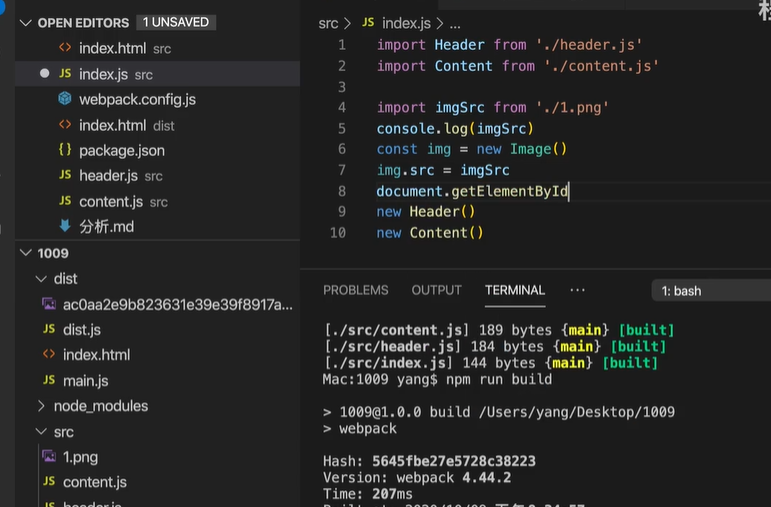Click line number 10 in the gutter

click(x=338, y=233)
